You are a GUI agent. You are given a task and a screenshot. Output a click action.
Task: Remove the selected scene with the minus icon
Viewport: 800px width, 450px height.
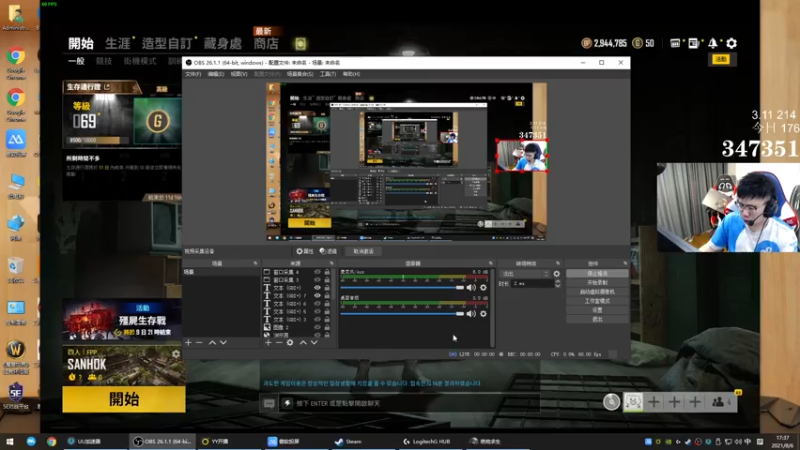pyautogui.click(x=199, y=342)
